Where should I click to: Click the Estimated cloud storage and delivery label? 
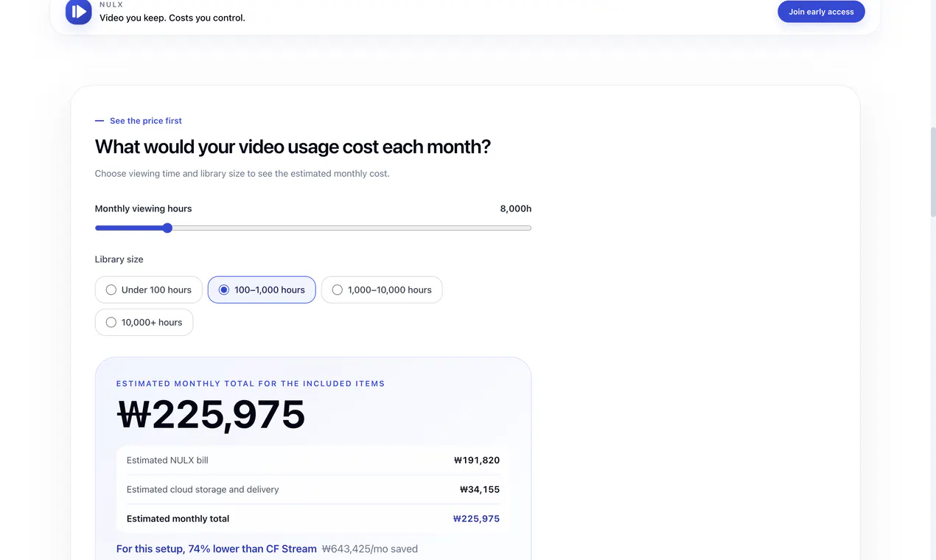(x=203, y=489)
